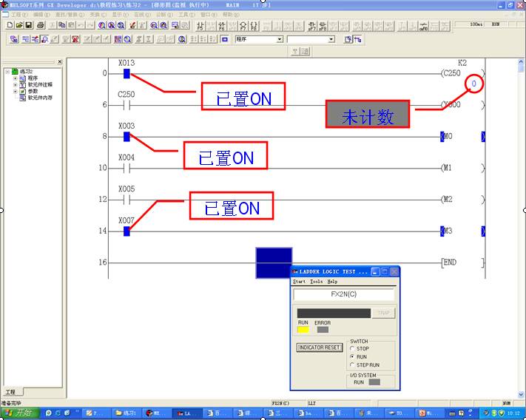The width and height of the screenshot is (526, 420).
Task: Select the STEP RUN radio button
Action: point(353,365)
